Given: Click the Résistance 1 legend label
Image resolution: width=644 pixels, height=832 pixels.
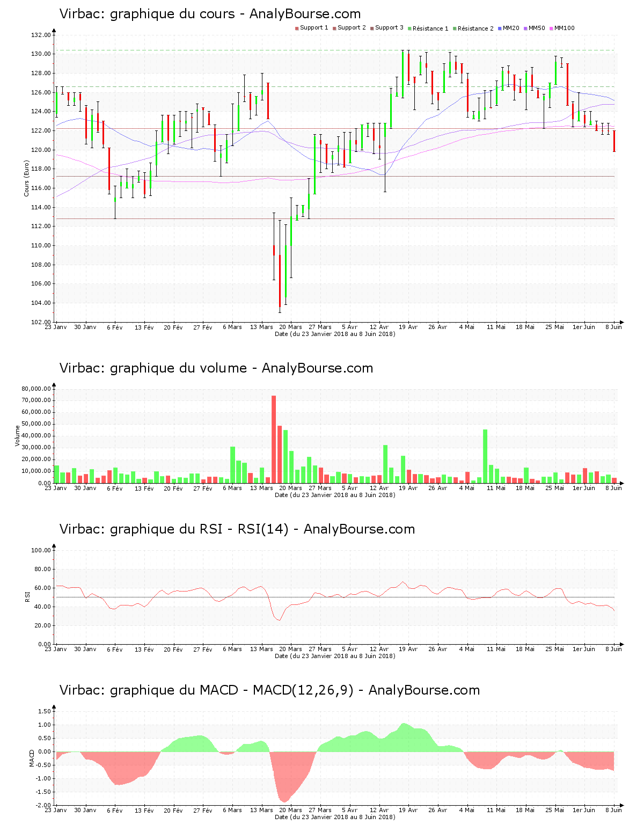Looking at the screenshot, I should pos(430,28).
